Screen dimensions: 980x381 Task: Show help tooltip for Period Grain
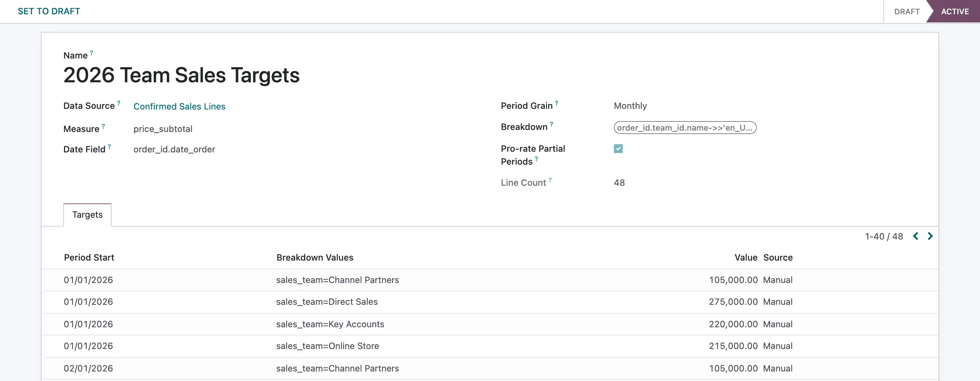tap(557, 103)
